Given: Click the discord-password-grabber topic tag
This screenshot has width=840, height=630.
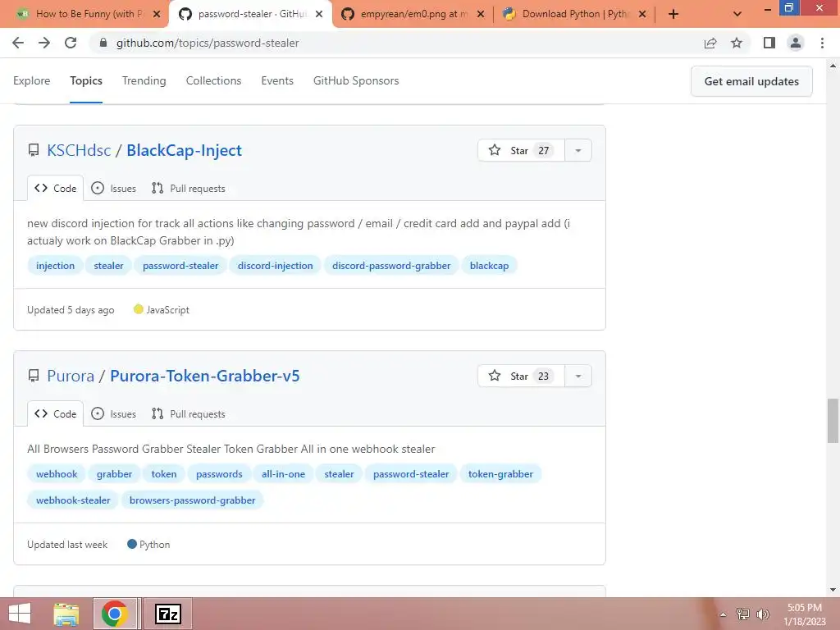Looking at the screenshot, I should point(391,266).
